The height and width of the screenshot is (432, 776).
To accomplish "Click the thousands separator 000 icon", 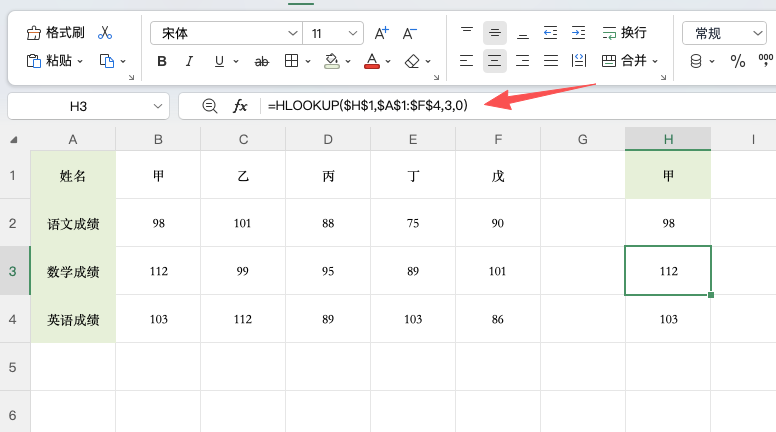I will point(767,61).
